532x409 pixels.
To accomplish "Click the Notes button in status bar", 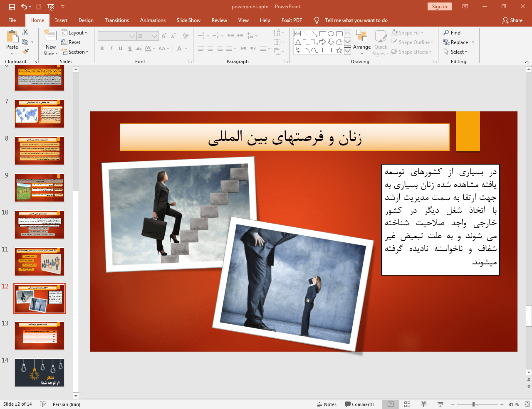I will pyautogui.click(x=327, y=404).
